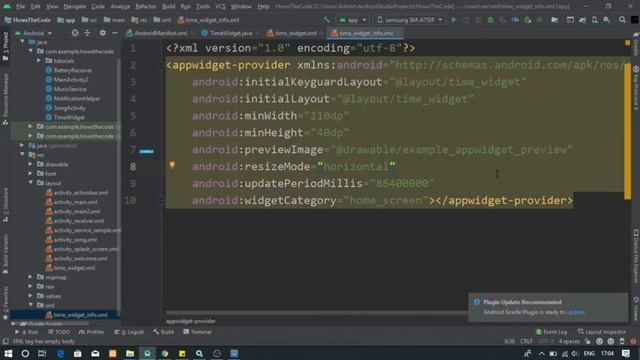Open the SDK Manager icon in toolbar

[607, 20]
